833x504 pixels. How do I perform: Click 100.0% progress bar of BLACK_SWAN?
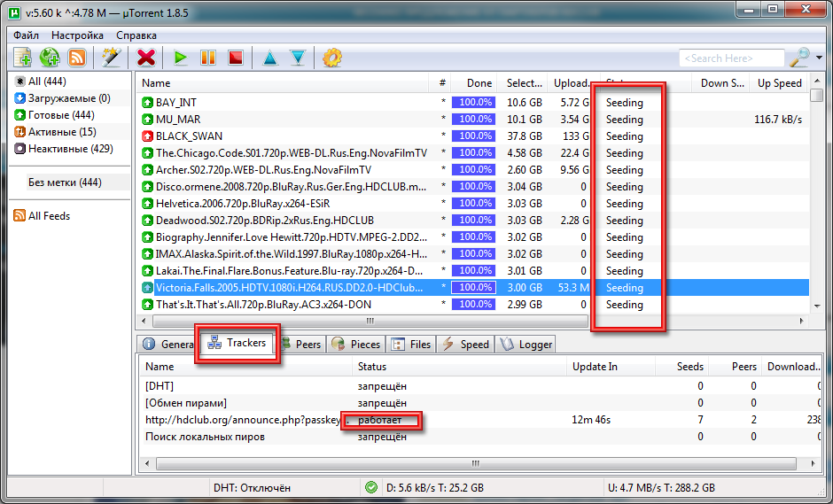[473, 136]
